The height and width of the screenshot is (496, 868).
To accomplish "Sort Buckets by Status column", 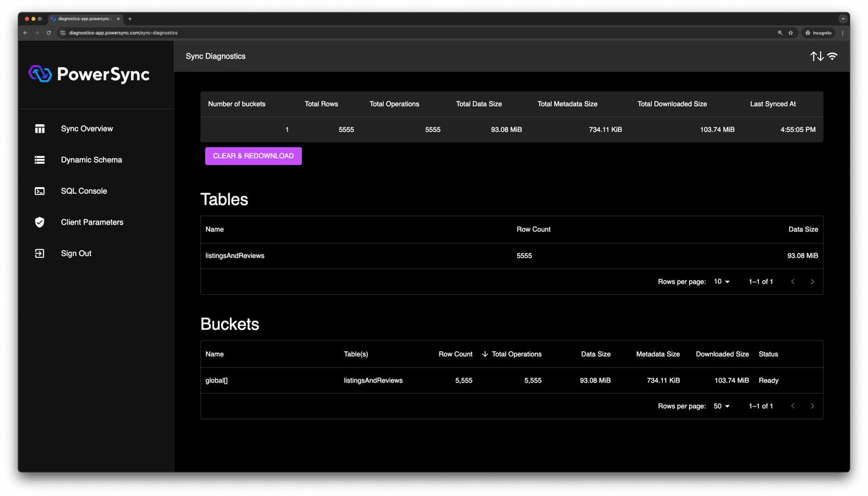I will coord(768,354).
